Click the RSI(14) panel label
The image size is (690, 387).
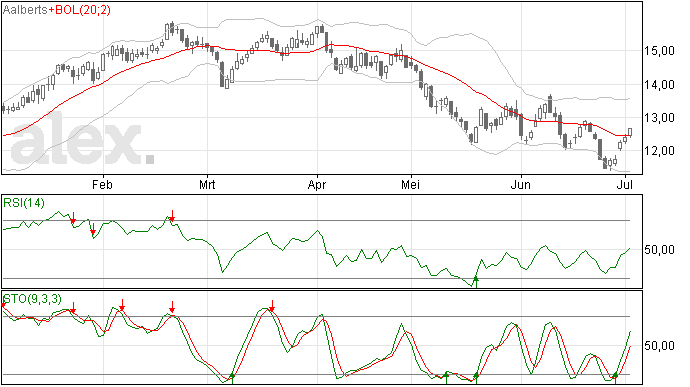pyautogui.click(x=24, y=203)
